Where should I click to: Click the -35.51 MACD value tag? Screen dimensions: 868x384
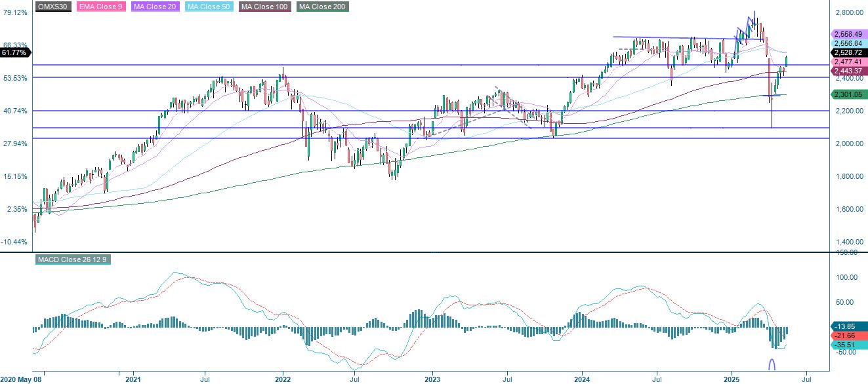click(849, 344)
